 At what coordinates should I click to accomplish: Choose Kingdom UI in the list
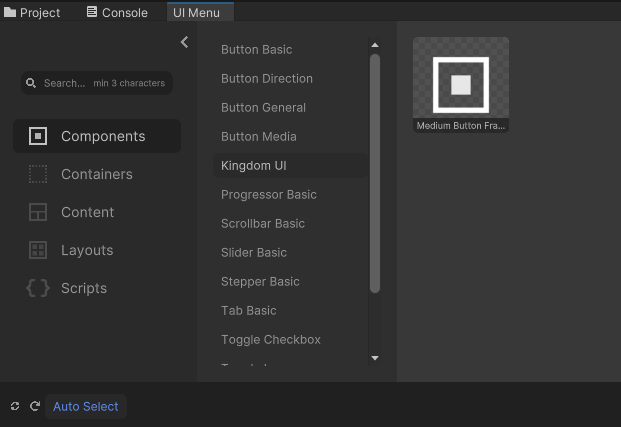(x=290, y=166)
